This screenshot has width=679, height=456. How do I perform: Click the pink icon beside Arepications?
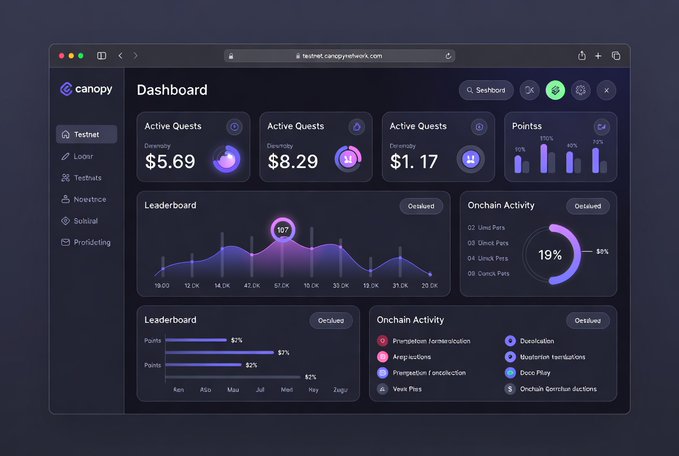pos(382,357)
